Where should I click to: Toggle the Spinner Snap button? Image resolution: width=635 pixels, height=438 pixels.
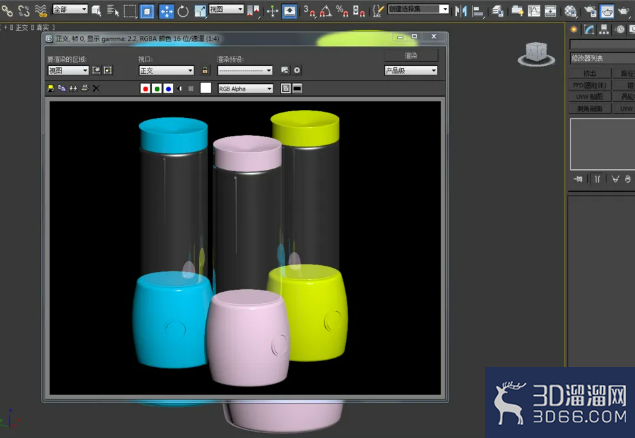point(359,11)
